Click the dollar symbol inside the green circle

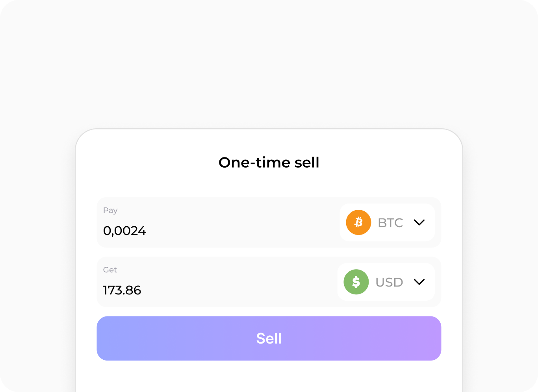[x=356, y=282]
